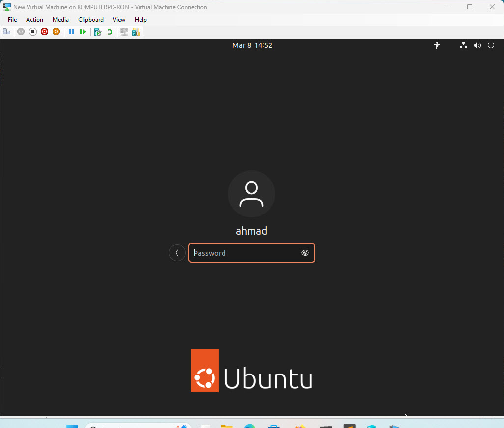
Task: Open the accessibility menu on Ubuntu top bar
Action: [x=437, y=45]
